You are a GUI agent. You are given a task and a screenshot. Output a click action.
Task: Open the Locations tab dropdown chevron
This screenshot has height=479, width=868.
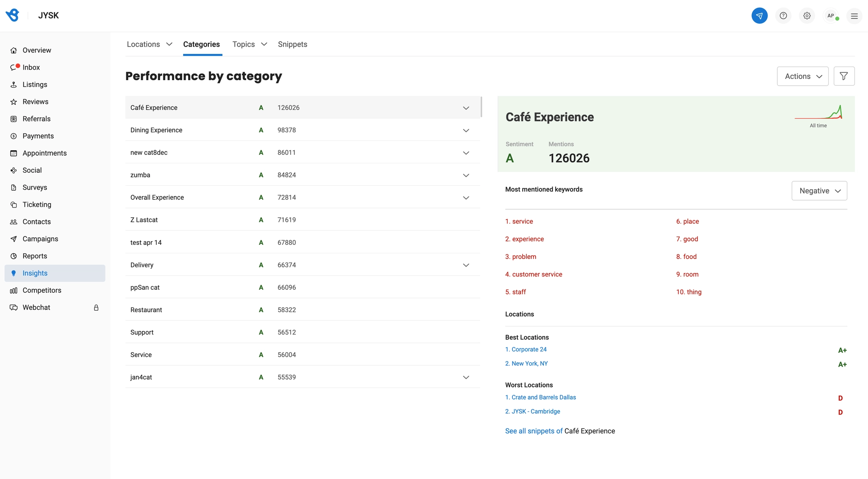tap(169, 45)
